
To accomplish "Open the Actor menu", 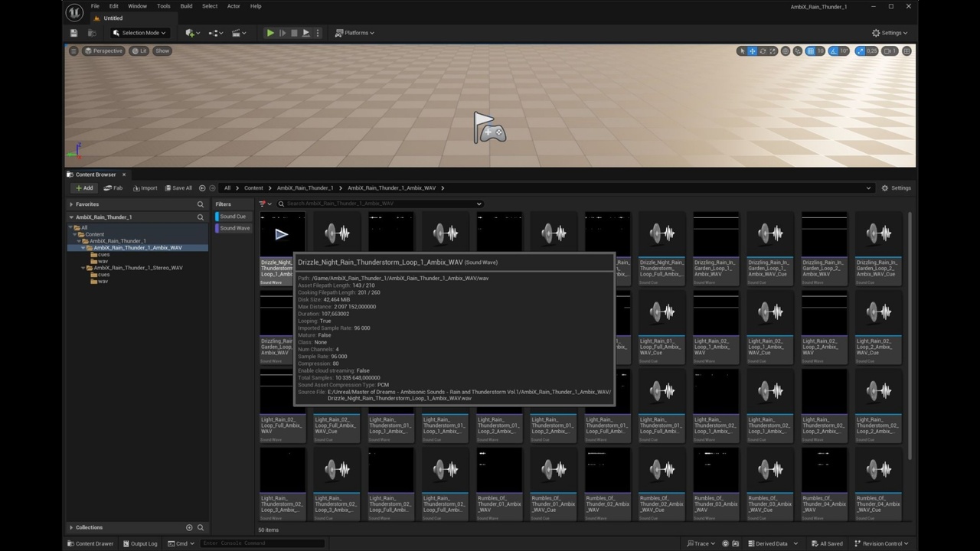I will [234, 6].
